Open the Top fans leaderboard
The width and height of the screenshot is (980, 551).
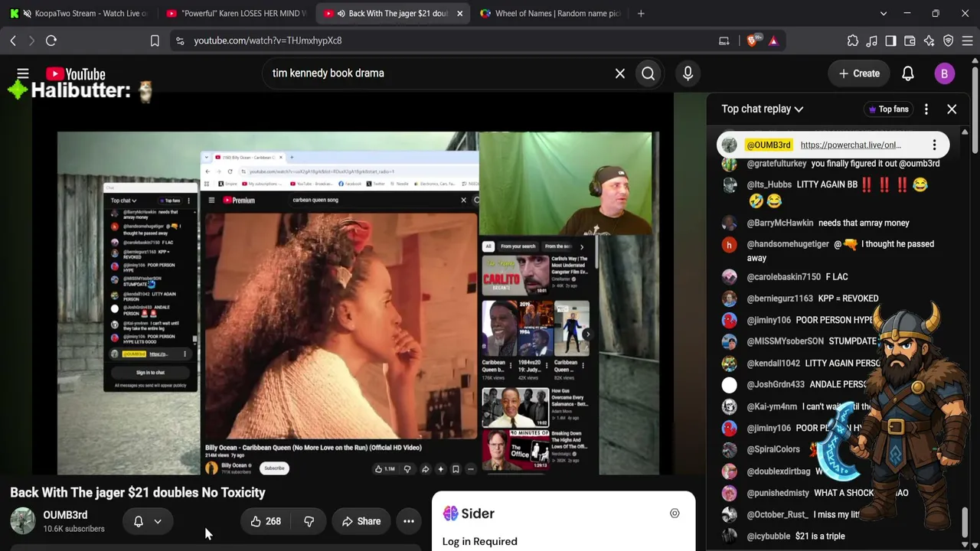pyautogui.click(x=888, y=109)
